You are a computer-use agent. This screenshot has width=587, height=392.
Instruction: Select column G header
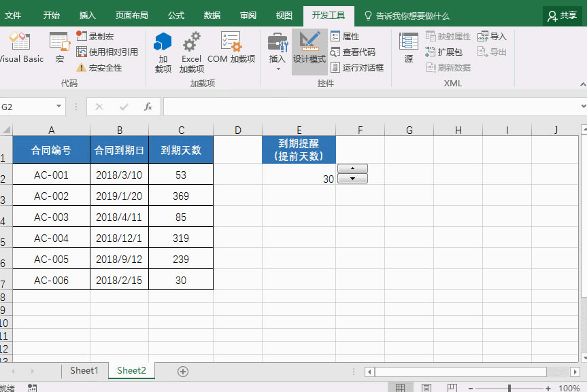[409, 130]
